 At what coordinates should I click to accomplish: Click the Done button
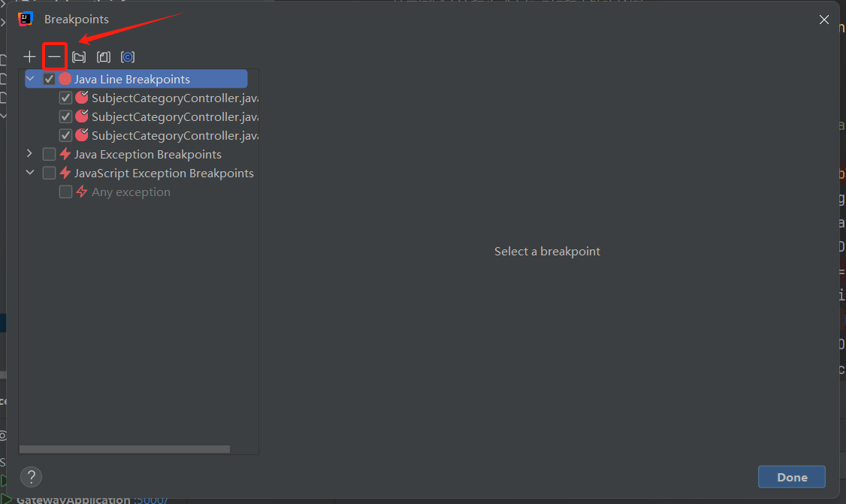(791, 477)
